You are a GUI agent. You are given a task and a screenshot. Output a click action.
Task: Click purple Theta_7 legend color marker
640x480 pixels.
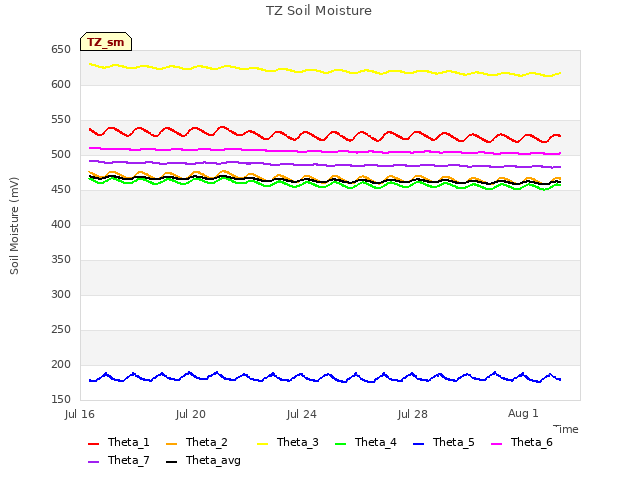tap(93, 462)
